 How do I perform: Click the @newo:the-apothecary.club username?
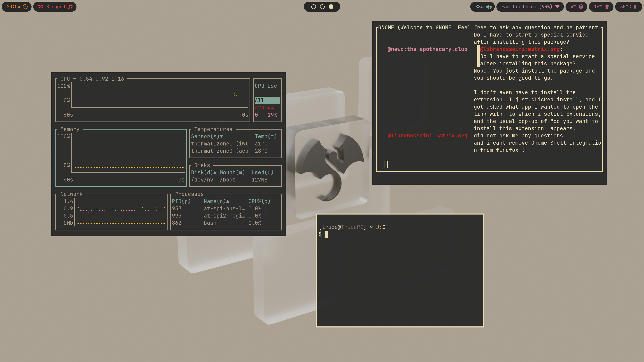coord(427,49)
